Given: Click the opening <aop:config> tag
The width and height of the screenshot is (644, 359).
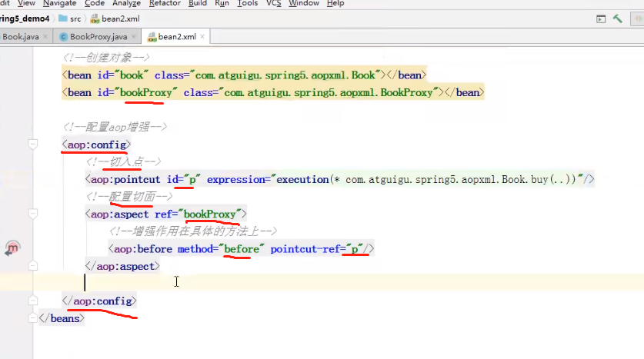Looking at the screenshot, I should tap(96, 145).
